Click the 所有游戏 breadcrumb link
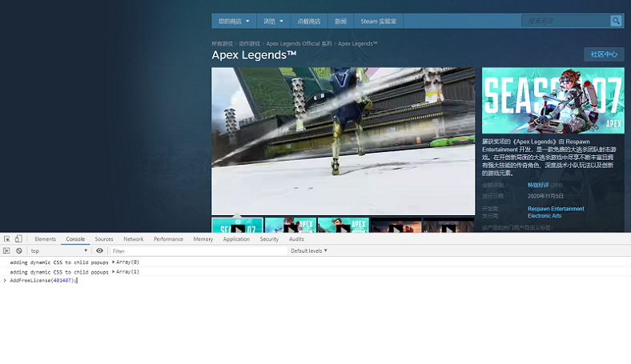The width and height of the screenshot is (631, 364). [222, 43]
